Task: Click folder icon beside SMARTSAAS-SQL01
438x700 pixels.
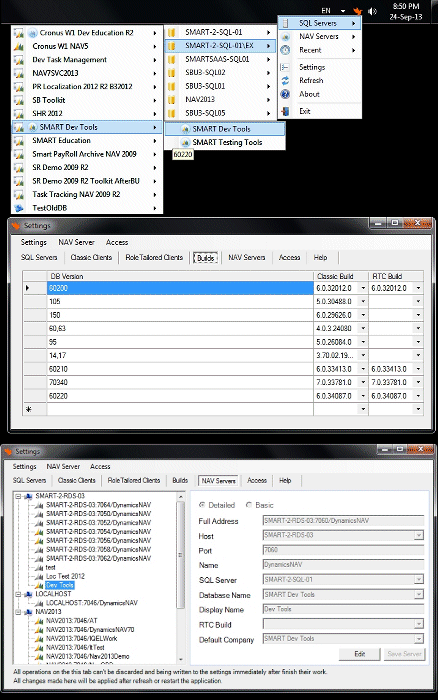Action: (171, 59)
